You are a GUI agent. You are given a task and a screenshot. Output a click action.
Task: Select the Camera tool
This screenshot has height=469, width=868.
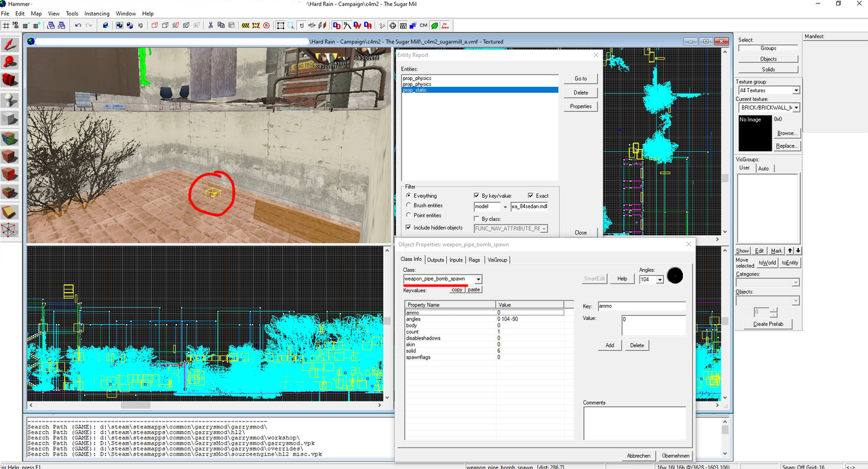pos(11,81)
